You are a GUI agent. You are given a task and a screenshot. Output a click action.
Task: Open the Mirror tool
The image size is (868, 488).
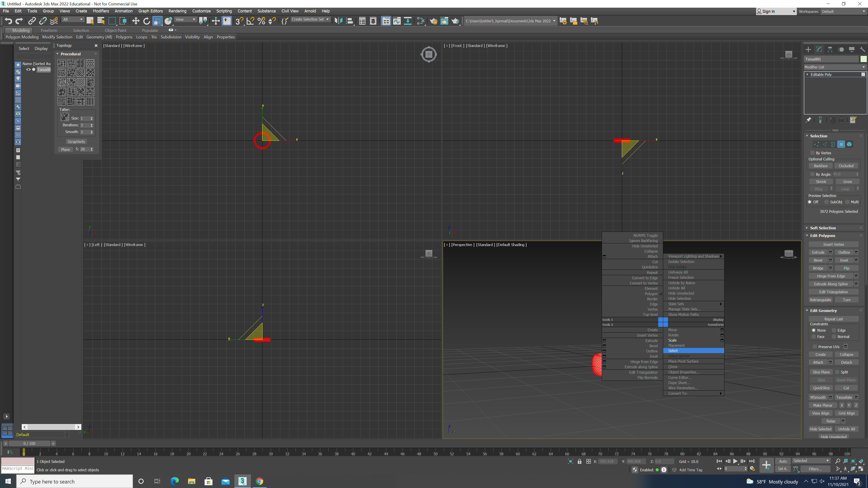click(x=338, y=21)
